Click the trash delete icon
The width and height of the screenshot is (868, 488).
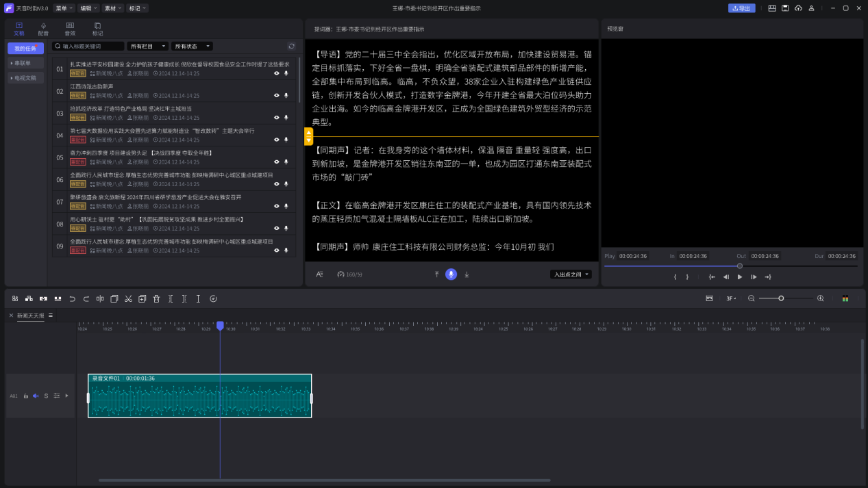coord(156,298)
